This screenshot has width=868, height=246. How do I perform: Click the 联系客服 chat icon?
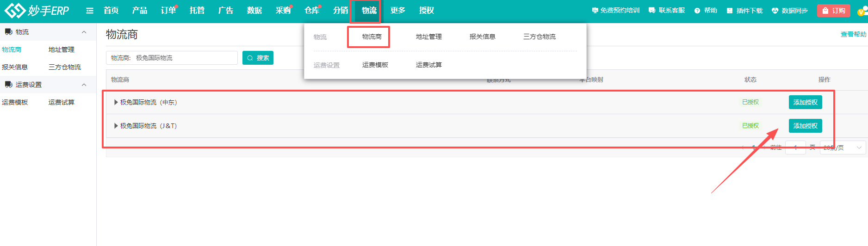652,10
